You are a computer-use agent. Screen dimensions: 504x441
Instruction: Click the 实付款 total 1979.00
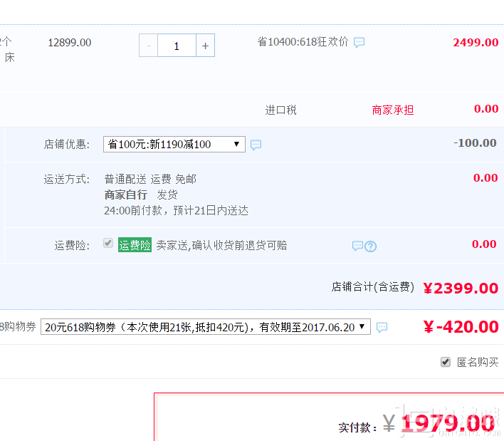[448, 423]
